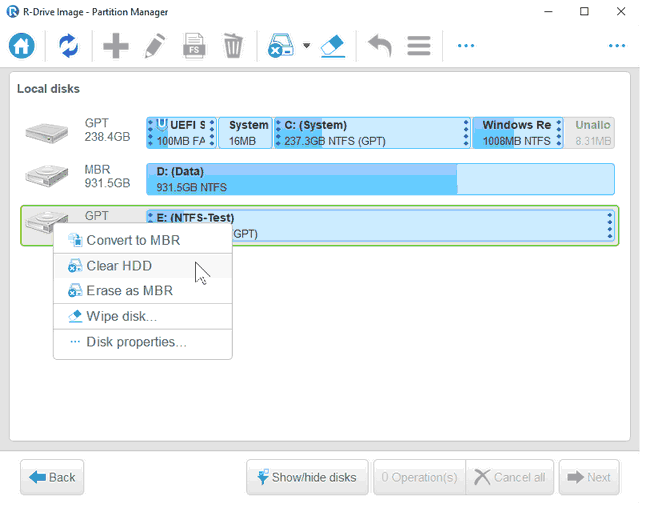Undo the last operation
This screenshot has height=528, width=670.
380,46
